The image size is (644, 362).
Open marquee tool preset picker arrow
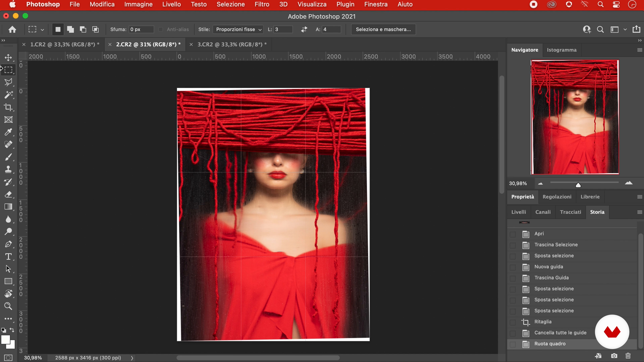(x=42, y=30)
